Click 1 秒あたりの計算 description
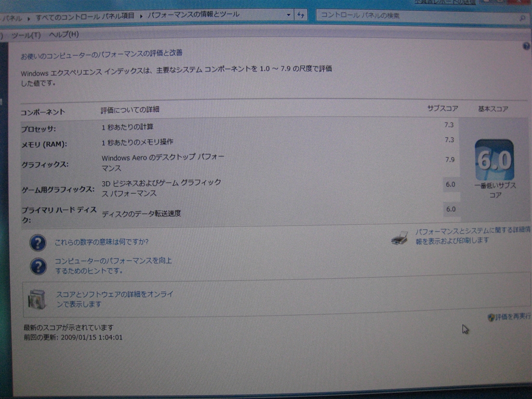 pyautogui.click(x=128, y=127)
